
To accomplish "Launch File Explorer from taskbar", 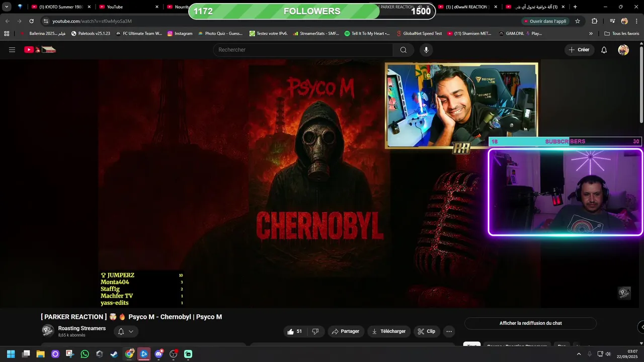I will (x=40, y=354).
